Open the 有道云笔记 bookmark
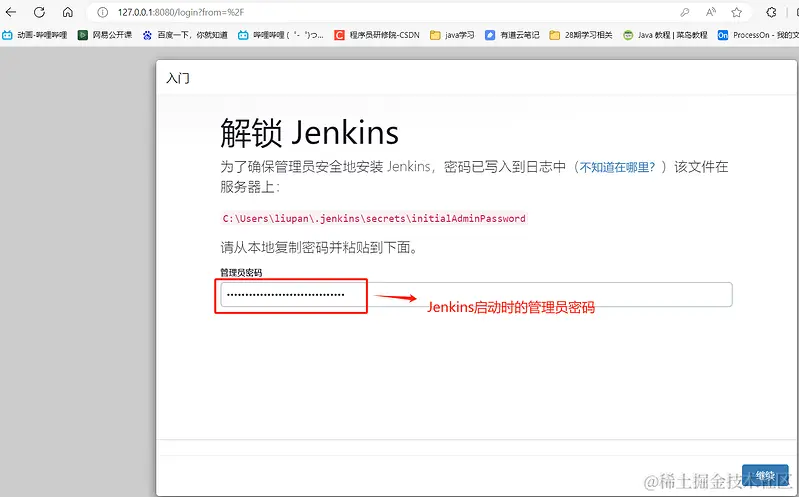 [x=512, y=35]
